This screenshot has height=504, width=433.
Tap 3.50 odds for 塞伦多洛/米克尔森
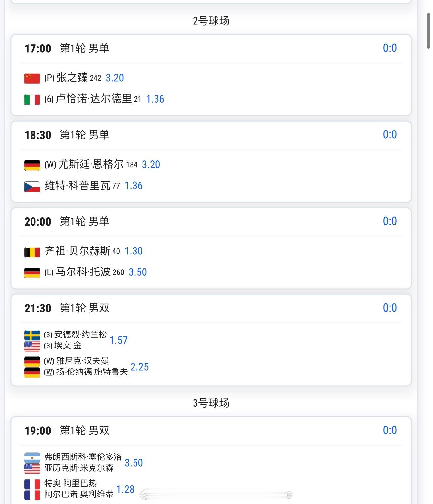pos(134,463)
